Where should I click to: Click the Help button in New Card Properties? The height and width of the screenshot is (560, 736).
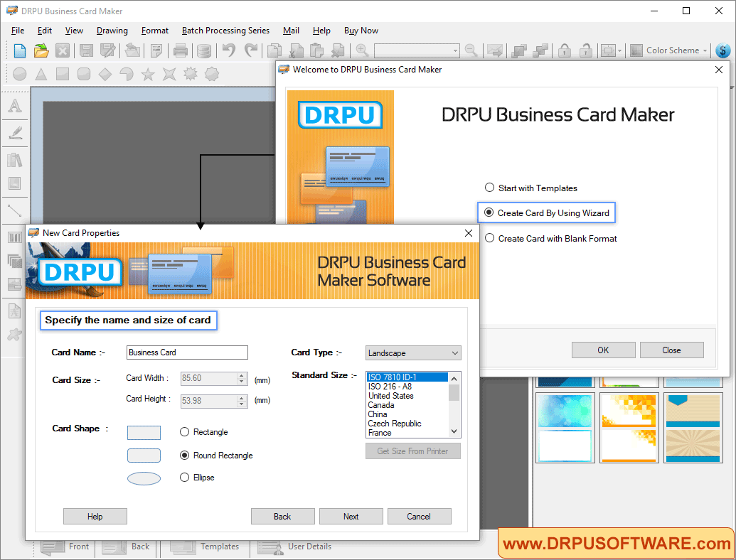click(95, 517)
